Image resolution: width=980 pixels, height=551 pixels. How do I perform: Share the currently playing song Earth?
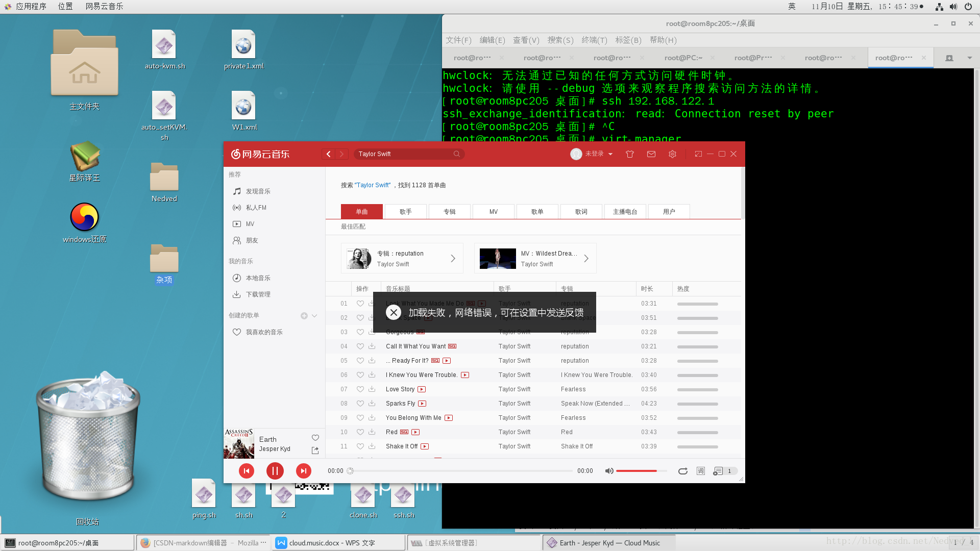point(315,450)
